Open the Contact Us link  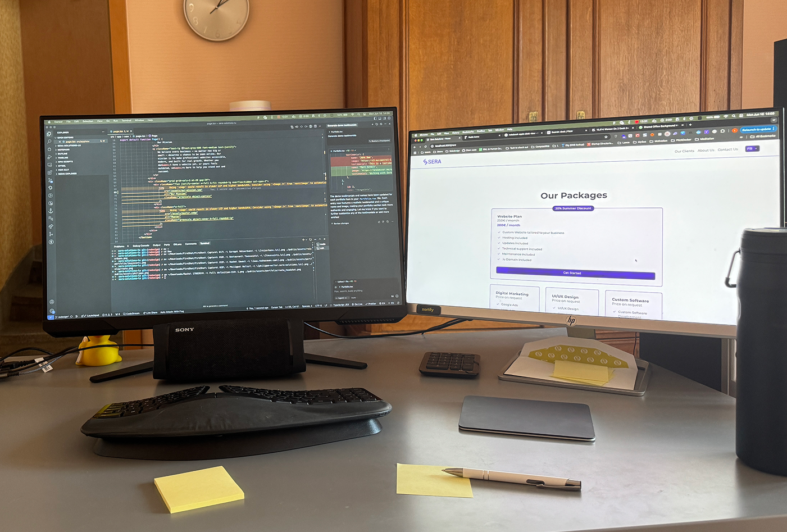coord(727,149)
